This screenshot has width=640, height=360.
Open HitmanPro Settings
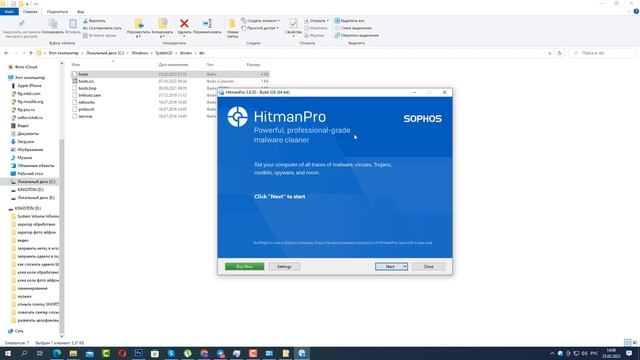tap(284, 267)
